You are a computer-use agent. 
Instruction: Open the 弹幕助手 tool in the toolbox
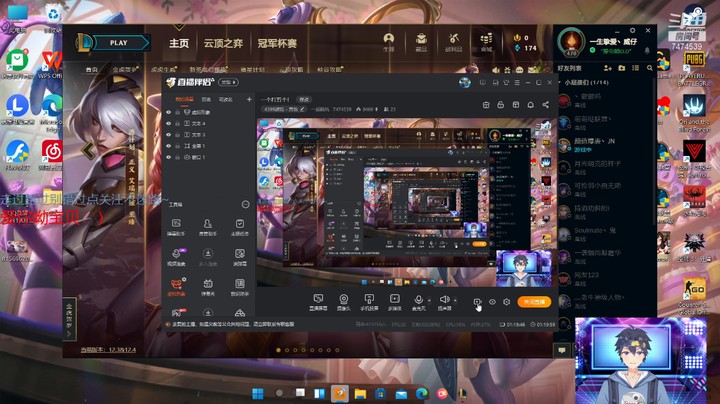(176, 227)
